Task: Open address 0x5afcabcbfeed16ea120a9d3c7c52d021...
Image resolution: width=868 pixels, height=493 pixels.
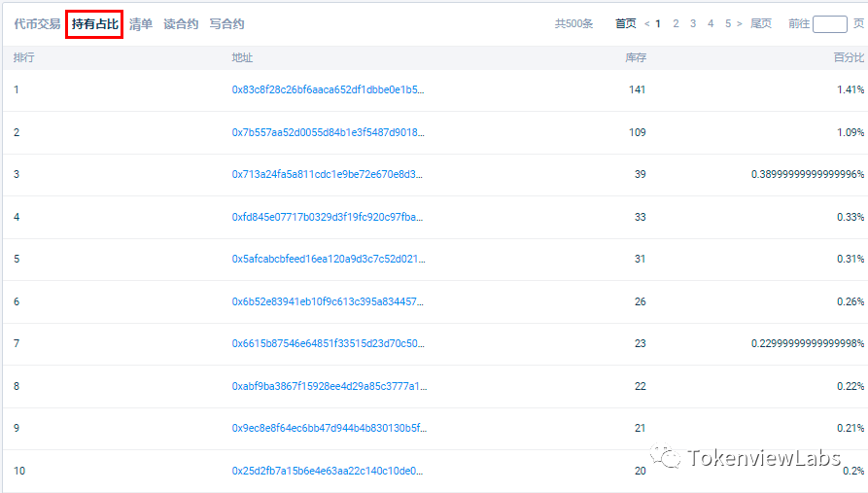Action: [x=329, y=259]
